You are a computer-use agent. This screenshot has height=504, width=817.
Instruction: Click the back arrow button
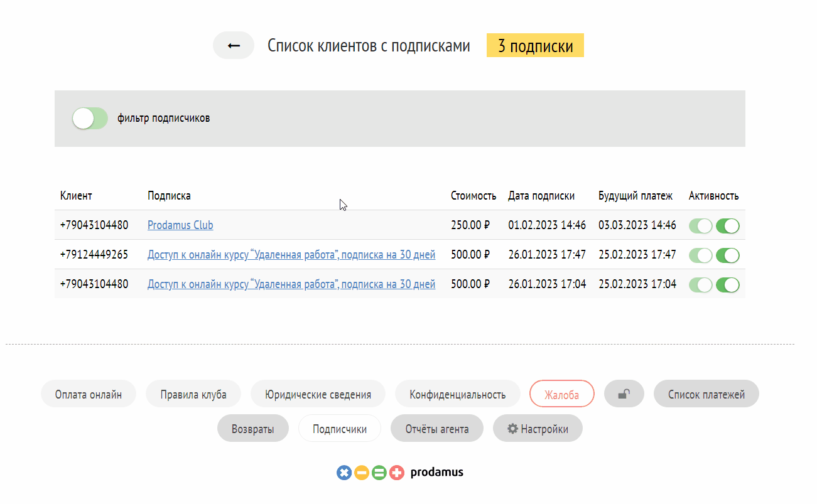coord(234,46)
